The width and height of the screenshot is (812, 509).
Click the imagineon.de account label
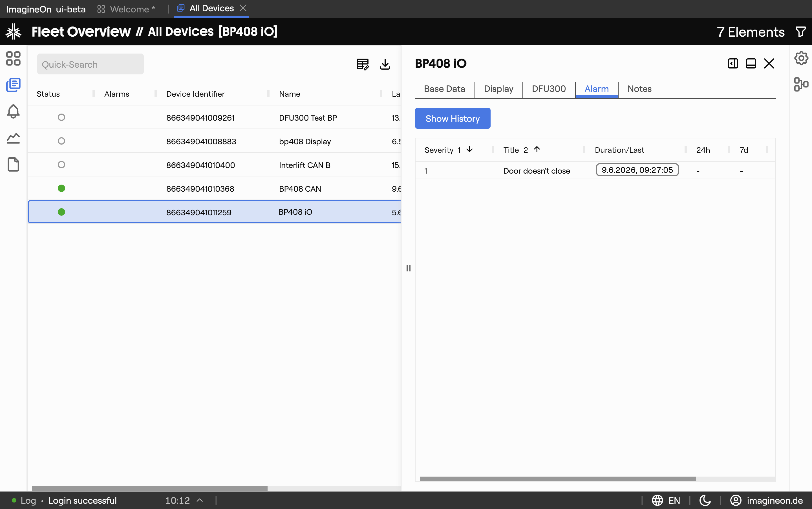tap(775, 500)
